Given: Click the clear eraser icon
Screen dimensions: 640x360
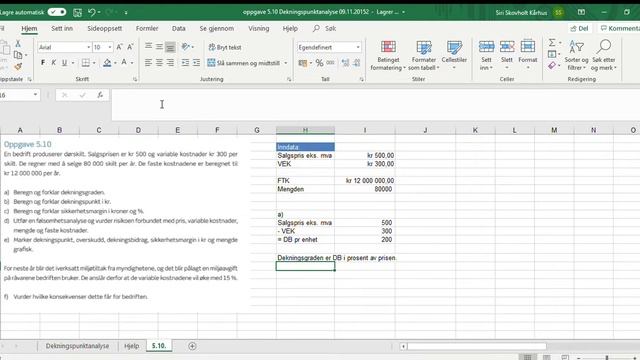Looking at the screenshot, I should 552,66.
